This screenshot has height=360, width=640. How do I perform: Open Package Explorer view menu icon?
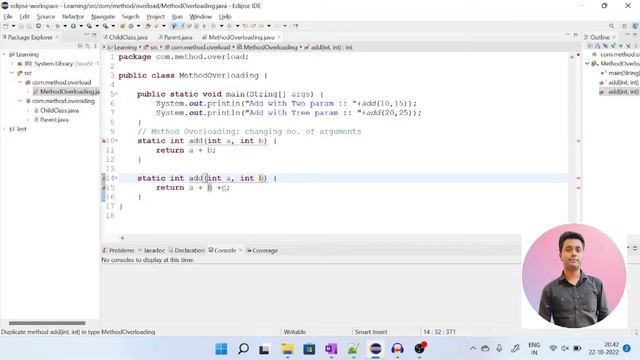click(95, 46)
